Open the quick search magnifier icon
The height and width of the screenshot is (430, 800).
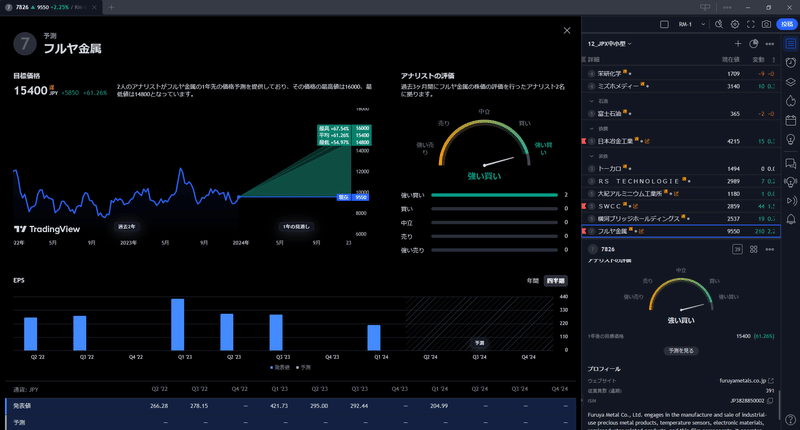click(x=718, y=24)
